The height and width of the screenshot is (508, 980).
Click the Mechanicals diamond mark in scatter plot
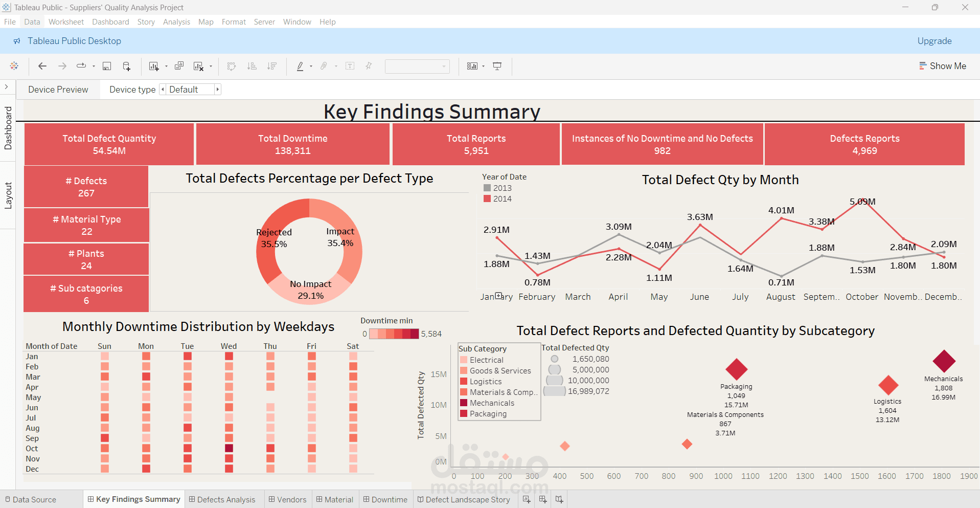tap(944, 361)
